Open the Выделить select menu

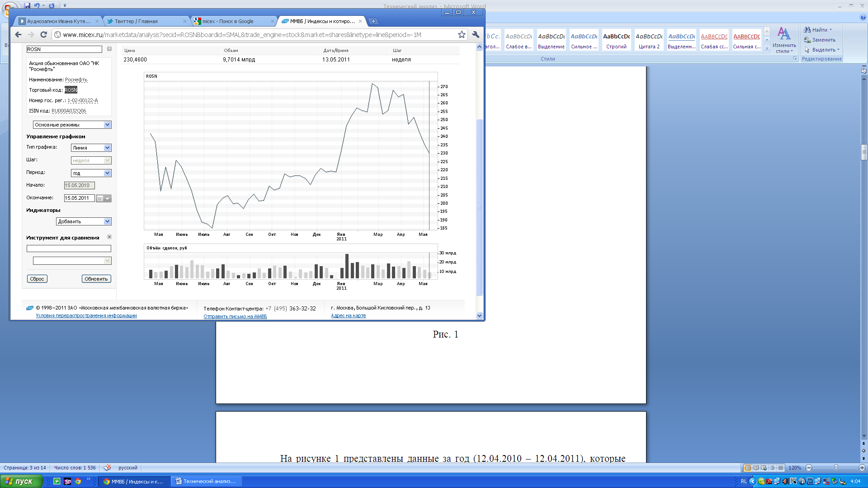(821, 50)
